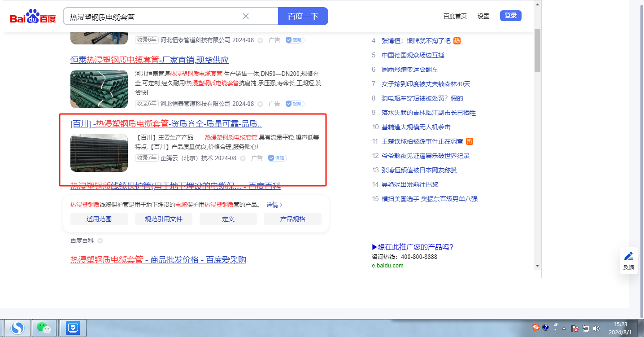Screen dimensions: 644x337
Task: Select the 产品规格 tab
Action: [292, 219]
